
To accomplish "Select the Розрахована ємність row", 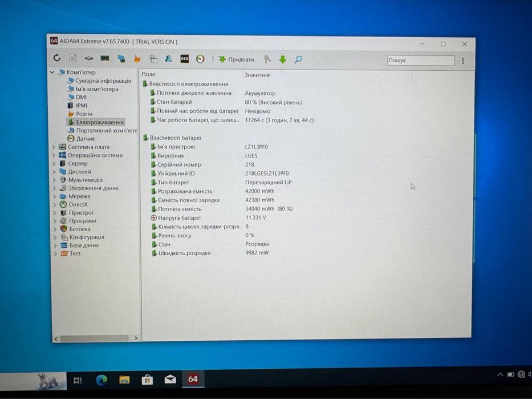I will pos(213,191).
